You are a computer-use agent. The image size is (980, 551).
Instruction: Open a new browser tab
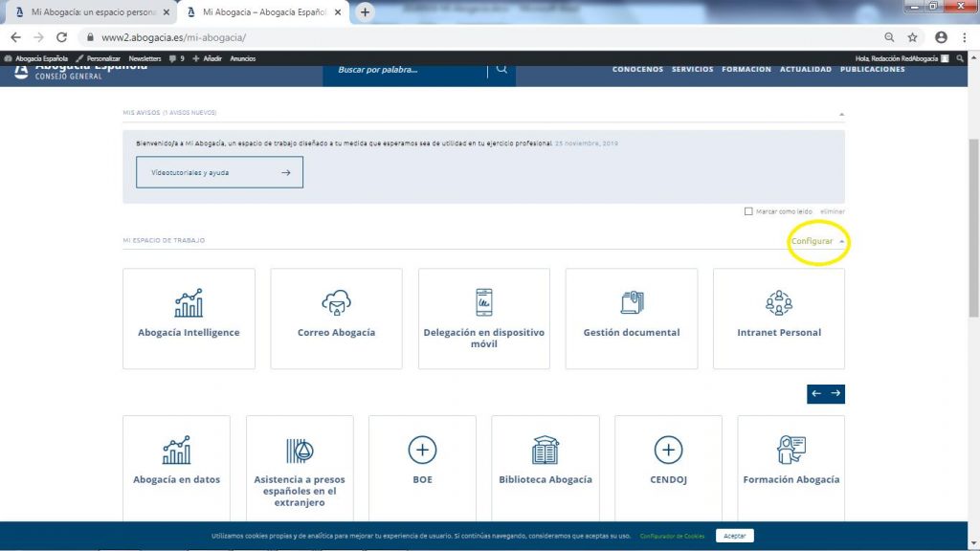tap(365, 12)
